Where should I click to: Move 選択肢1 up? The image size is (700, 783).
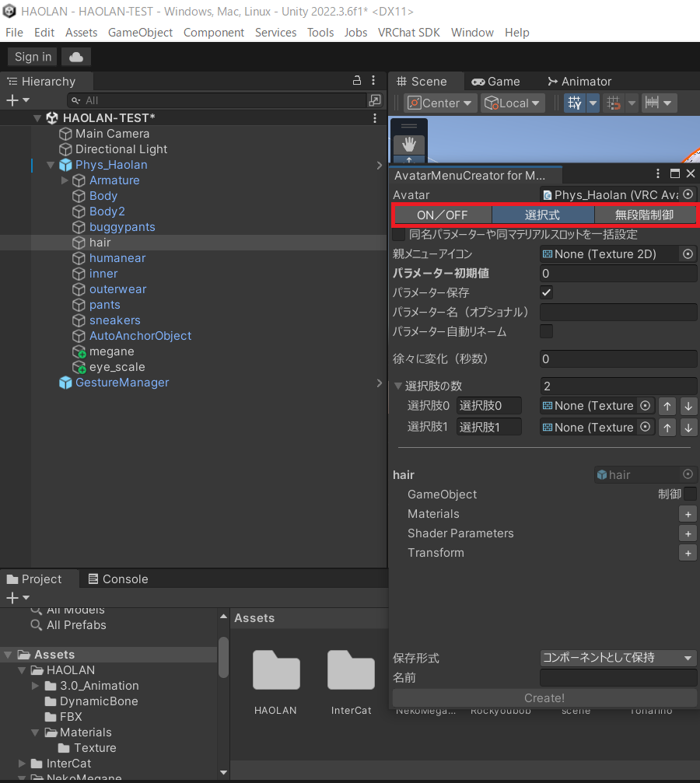pos(667,428)
